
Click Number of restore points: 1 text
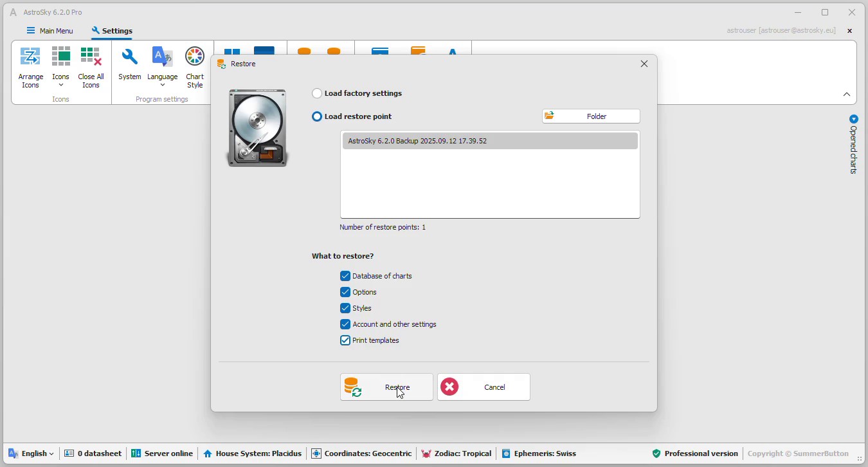[x=383, y=227]
